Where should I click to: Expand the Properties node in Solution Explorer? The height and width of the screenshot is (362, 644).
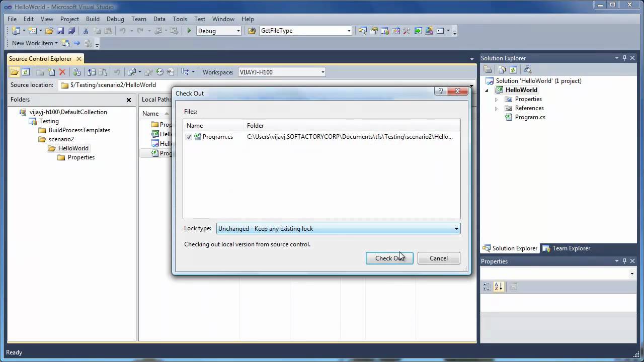pyautogui.click(x=496, y=100)
